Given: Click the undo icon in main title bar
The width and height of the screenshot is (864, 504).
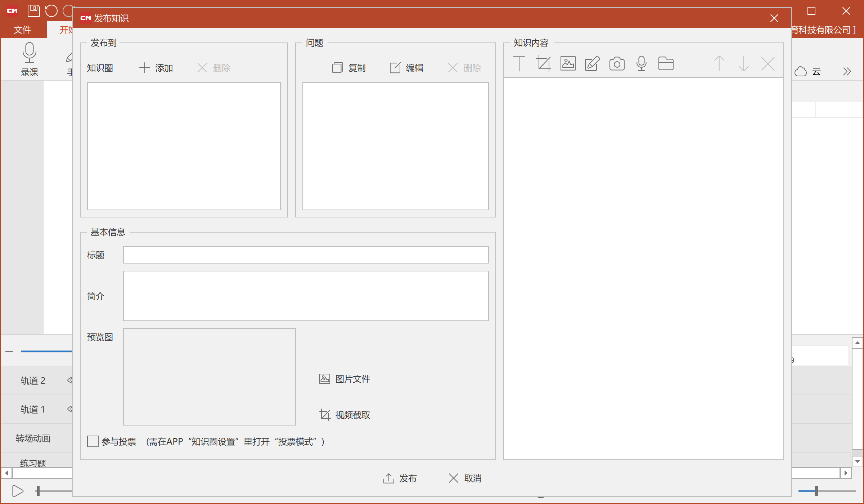Looking at the screenshot, I should click(51, 11).
